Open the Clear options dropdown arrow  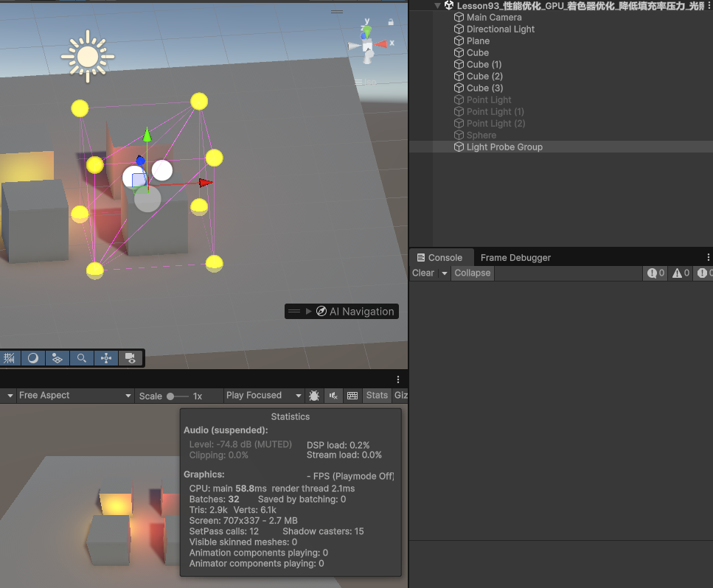coord(444,273)
